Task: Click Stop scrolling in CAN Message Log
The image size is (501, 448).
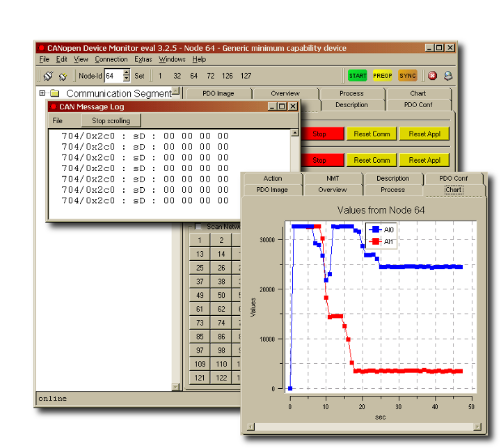Action: [111, 120]
